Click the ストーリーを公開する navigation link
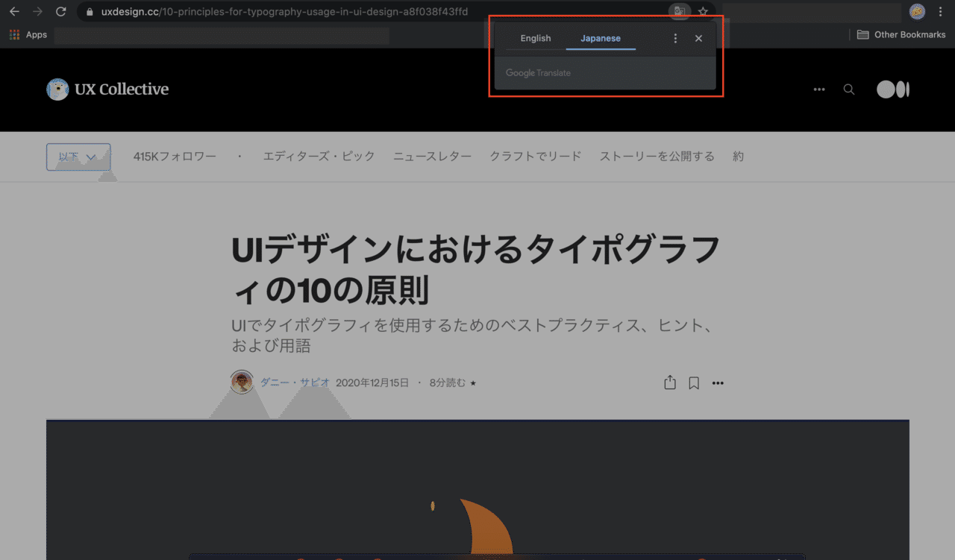Screen dimensions: 955x560 coord(657,156)
